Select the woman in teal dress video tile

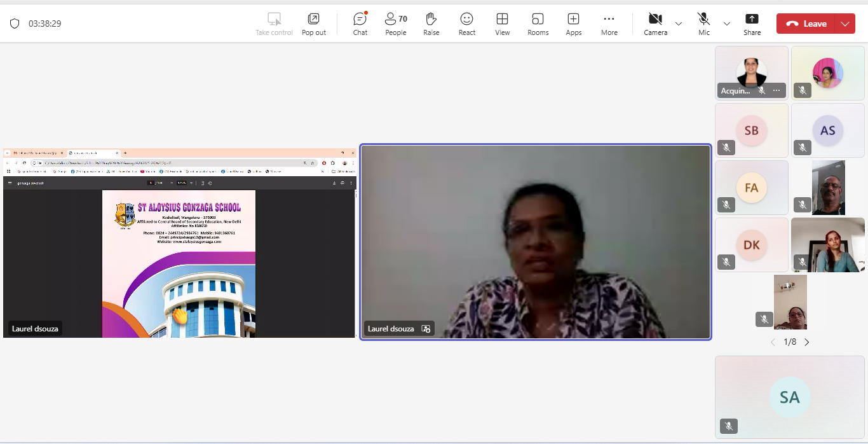(828, 245)
